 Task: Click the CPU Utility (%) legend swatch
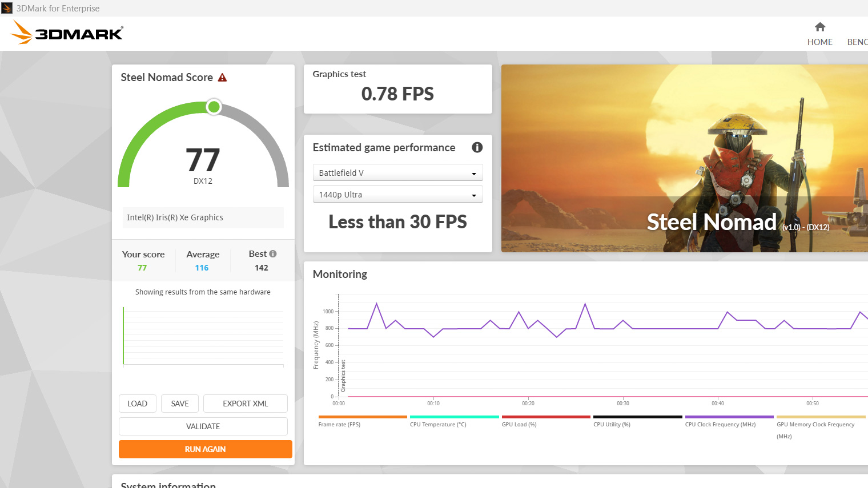(638, 417)
